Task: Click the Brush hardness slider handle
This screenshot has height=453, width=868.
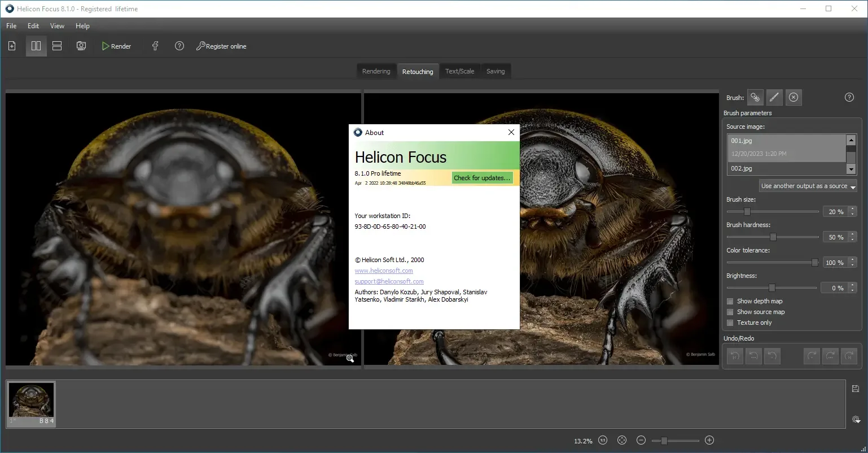Action: [773, 237]
